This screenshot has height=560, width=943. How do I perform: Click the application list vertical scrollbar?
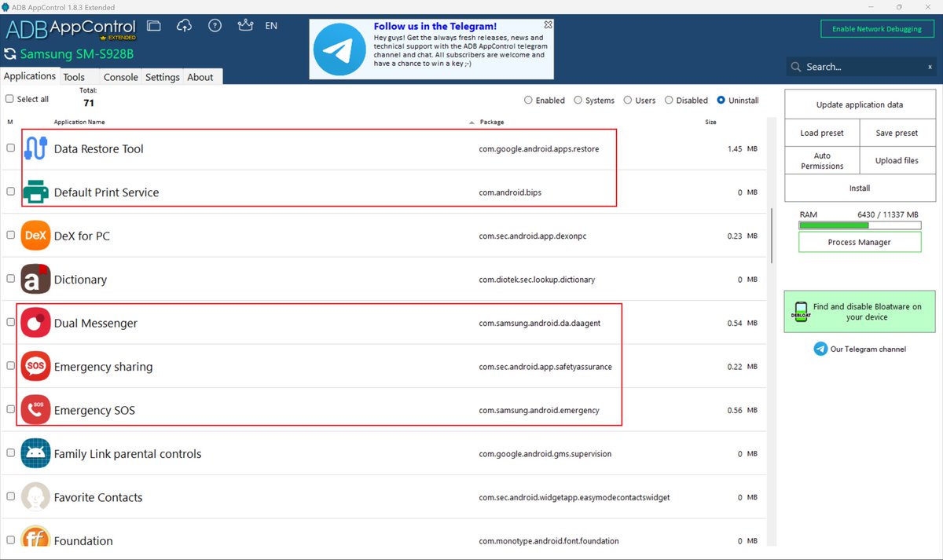pyautogui.click(x=772, y=236)
